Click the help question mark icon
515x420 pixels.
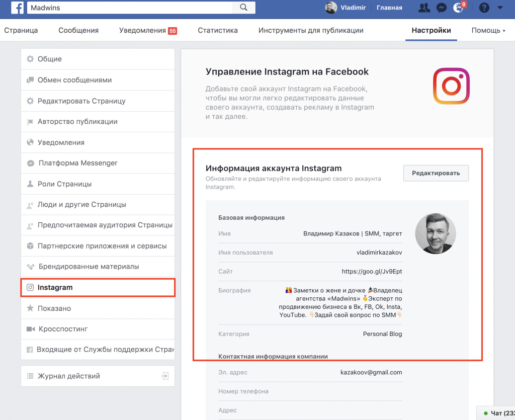coord(484,8)
